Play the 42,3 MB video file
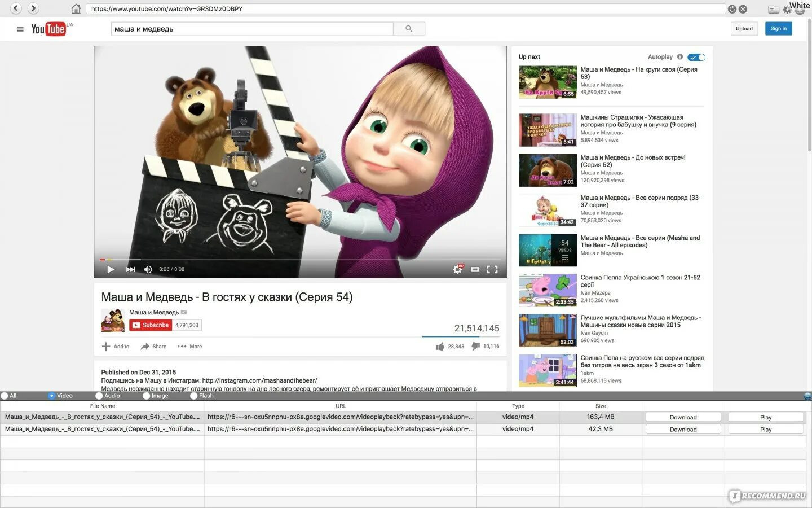 click(766, 430)
